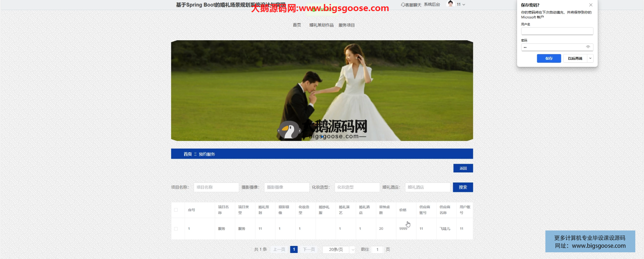
Task: Close the save password popup
Action: click(591, 5)
